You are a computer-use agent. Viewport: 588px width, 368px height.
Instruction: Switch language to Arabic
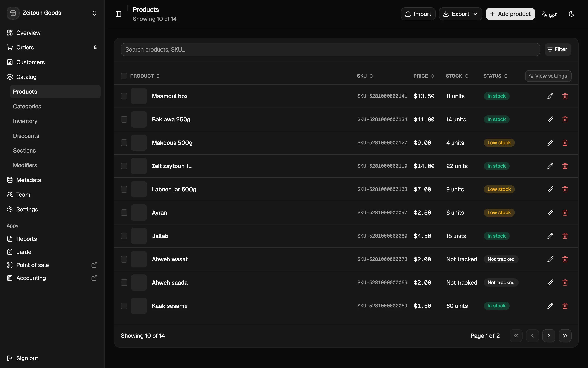pos(550,14)
